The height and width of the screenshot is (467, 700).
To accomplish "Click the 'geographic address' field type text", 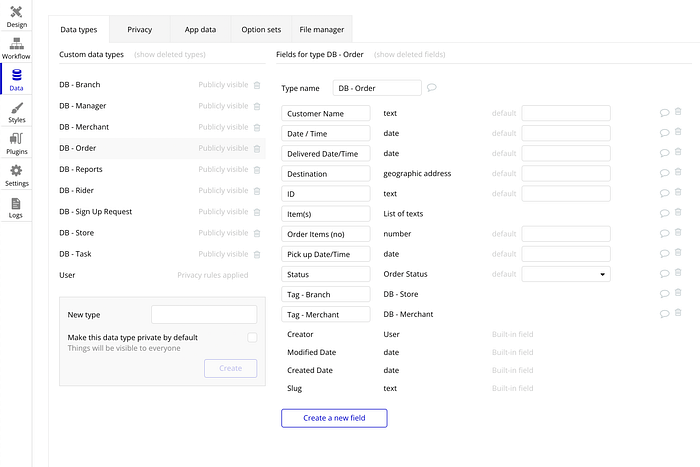I will pos(417,174).
